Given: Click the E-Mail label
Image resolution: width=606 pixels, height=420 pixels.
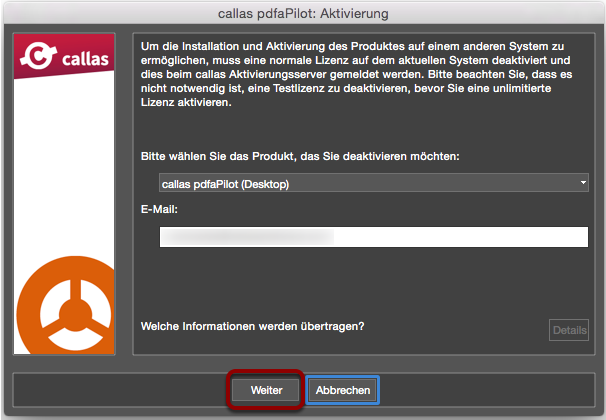Looking at the screenshot, I should pyautogui.click(x=159, y=209).
